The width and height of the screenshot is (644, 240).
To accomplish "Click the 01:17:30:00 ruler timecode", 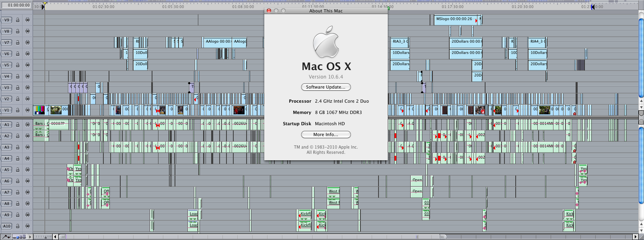I will click(x=453, y=7).
